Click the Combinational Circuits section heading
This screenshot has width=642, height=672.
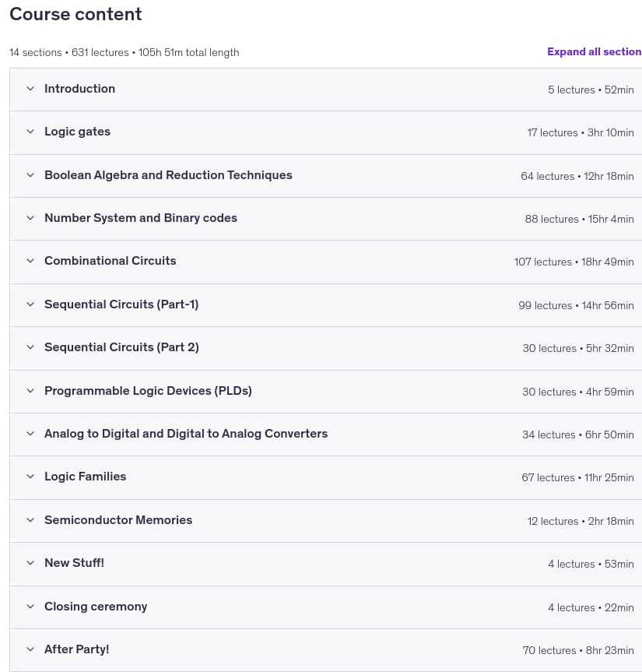[x=110, y=261]
